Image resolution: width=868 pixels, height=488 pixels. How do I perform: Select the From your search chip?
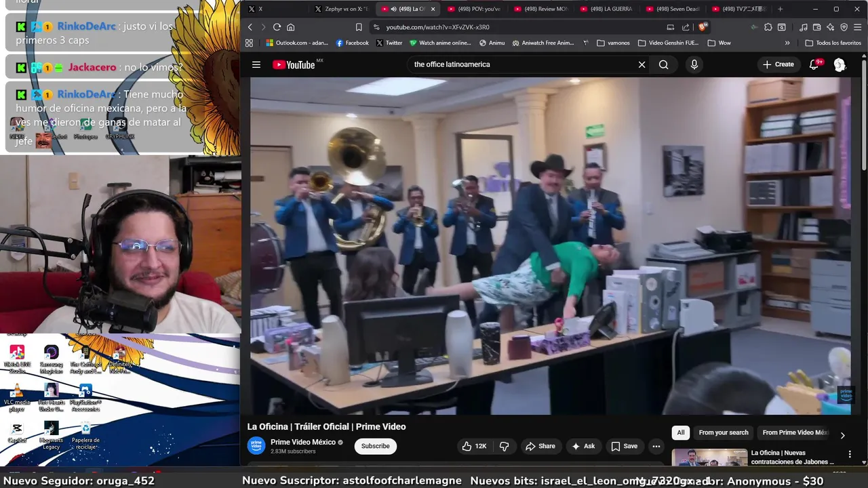(724, 432)
